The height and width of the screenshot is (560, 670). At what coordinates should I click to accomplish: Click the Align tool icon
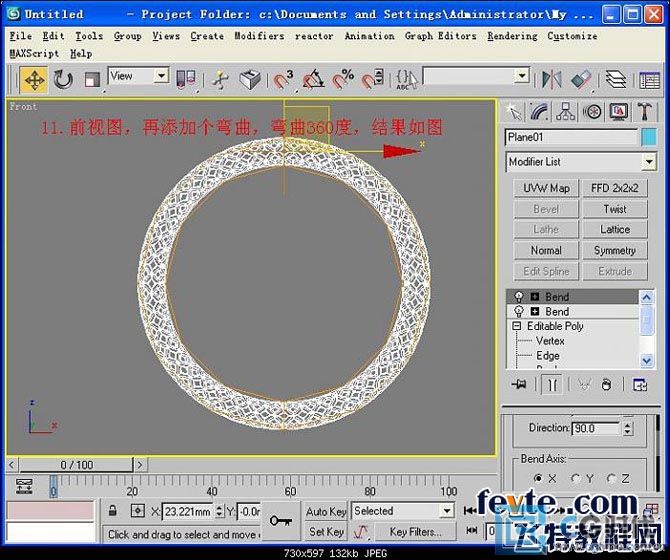tap(582, 80)
